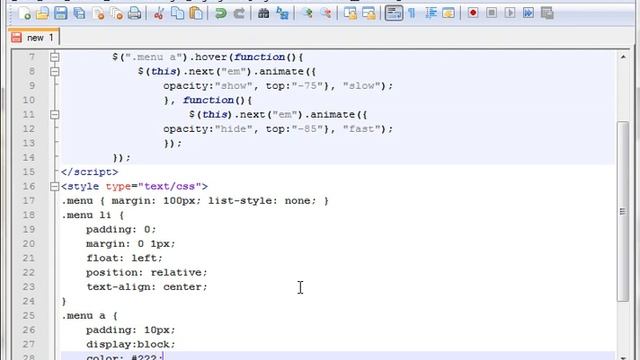The height and width of the screenshot is (360, 640).
Task: Toggle Show All Characters pilcrow icon
Action: (412, 13)
